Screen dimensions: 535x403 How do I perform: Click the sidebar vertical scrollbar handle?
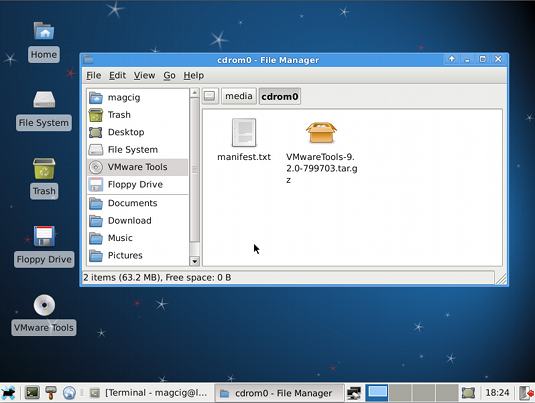[194, 170]
